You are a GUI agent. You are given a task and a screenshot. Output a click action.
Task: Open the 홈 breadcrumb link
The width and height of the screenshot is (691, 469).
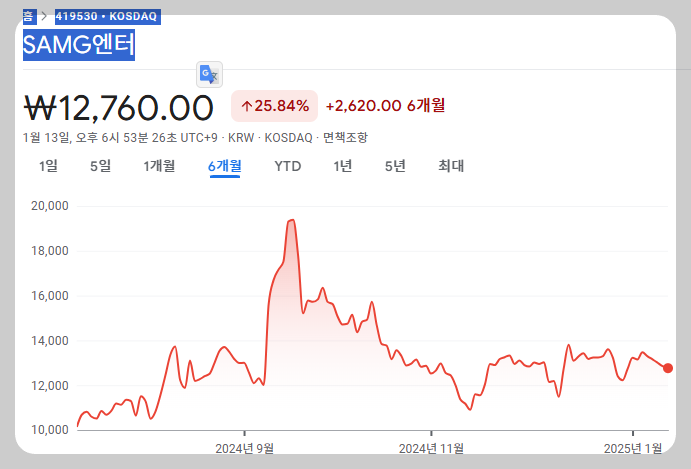[28, 17]
